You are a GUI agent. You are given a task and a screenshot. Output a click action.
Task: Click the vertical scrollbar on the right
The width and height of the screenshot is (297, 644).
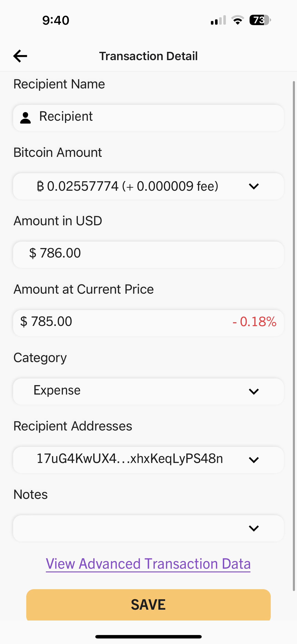[x=294, y=335]
